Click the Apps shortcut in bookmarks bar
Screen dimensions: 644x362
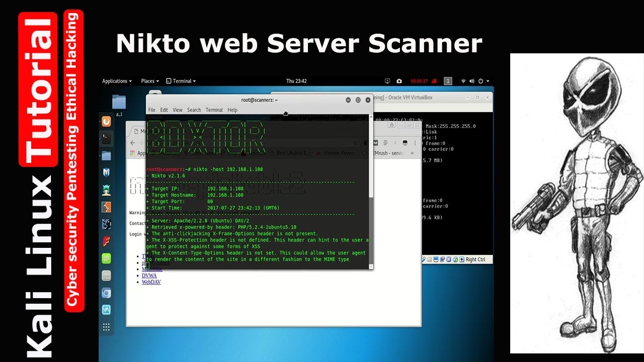138,153
